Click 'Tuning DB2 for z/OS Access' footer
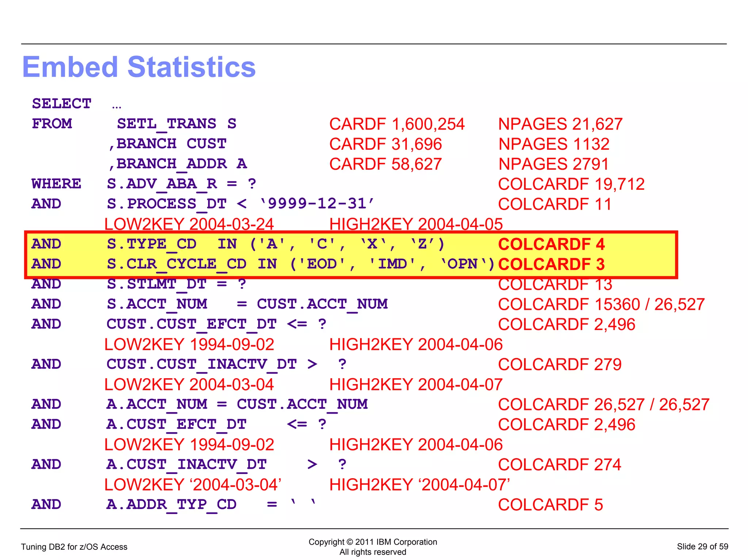This screenshot has width=748, height=560. click(x=74, y=546)
